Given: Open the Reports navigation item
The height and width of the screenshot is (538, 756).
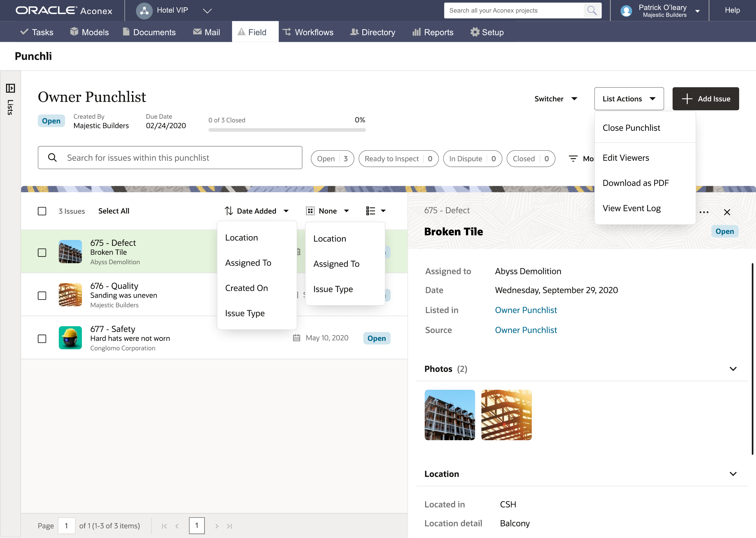Looking at the screenshot, I should pos(433,32).
